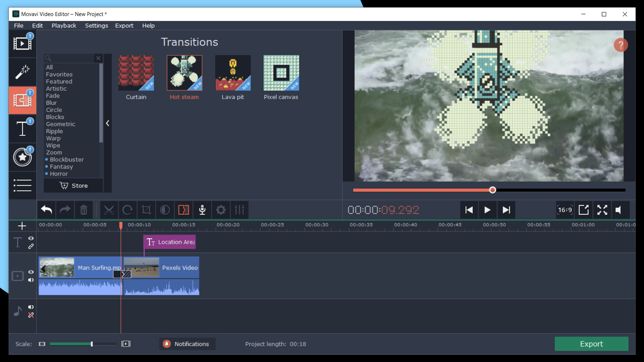Record a voiceover with the microphone tool
Screen dimensions: 644x362
click(x=202, y=210)
